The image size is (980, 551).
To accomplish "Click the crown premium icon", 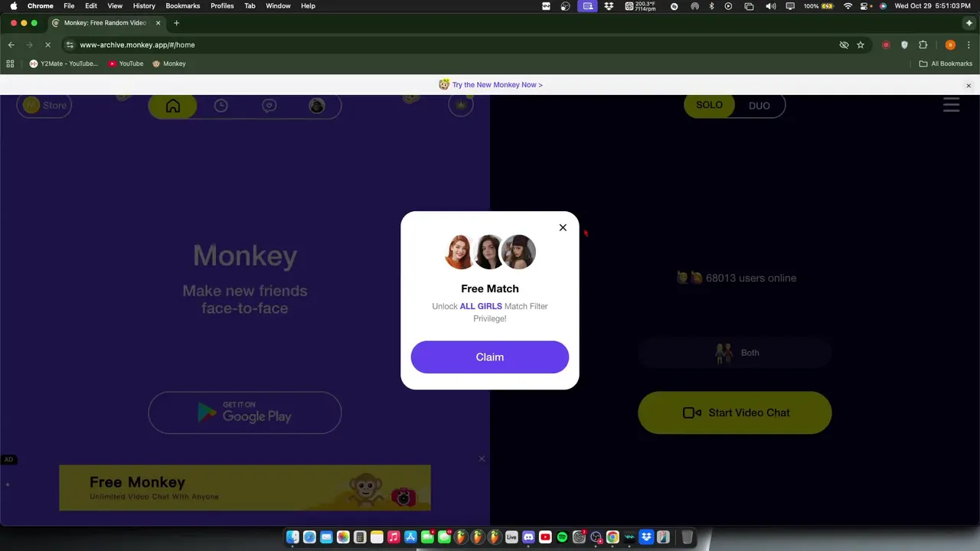I will (461, 106).
